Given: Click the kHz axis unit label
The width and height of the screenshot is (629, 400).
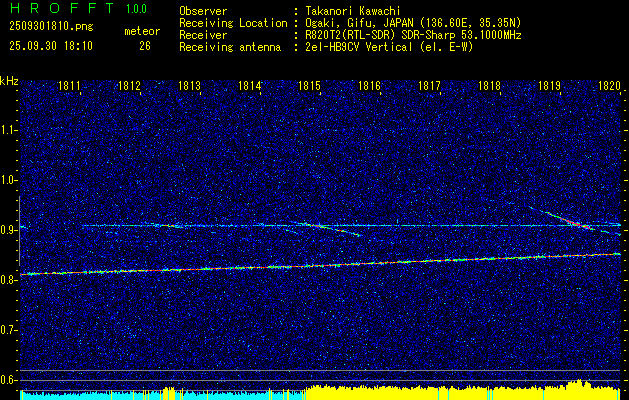Looking at the screenshot, I should pos(9,81).
